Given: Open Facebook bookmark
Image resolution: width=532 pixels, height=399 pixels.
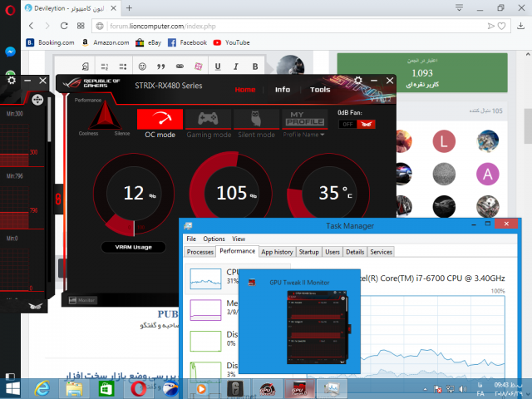Looking at the screenshot, I should click(187, 42).
